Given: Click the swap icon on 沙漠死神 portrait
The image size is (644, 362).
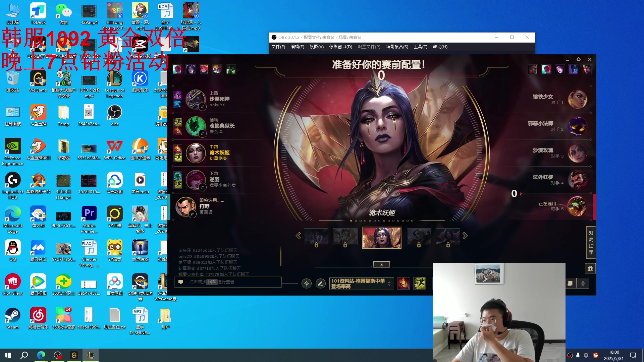Looking at the screenshot, I should [x=202, y=107].
